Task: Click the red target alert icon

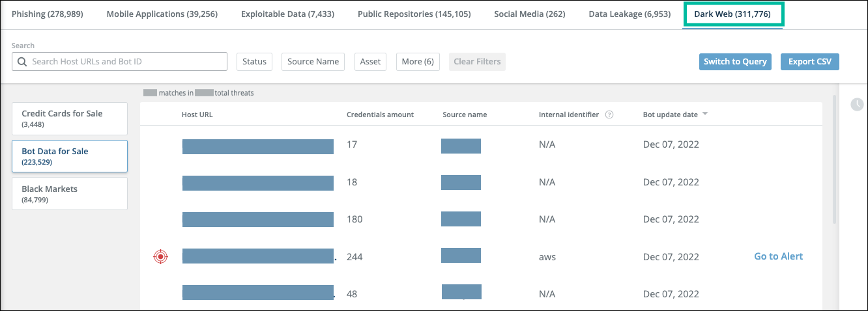Action: pyautogui.click(x=160, y=257)
